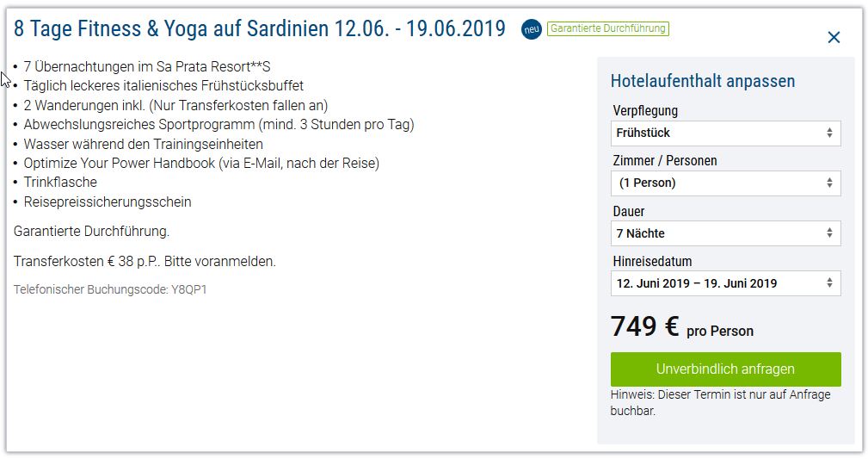Click the 'Transferkosten € 38 p.P.' notice line

(145, 261)
